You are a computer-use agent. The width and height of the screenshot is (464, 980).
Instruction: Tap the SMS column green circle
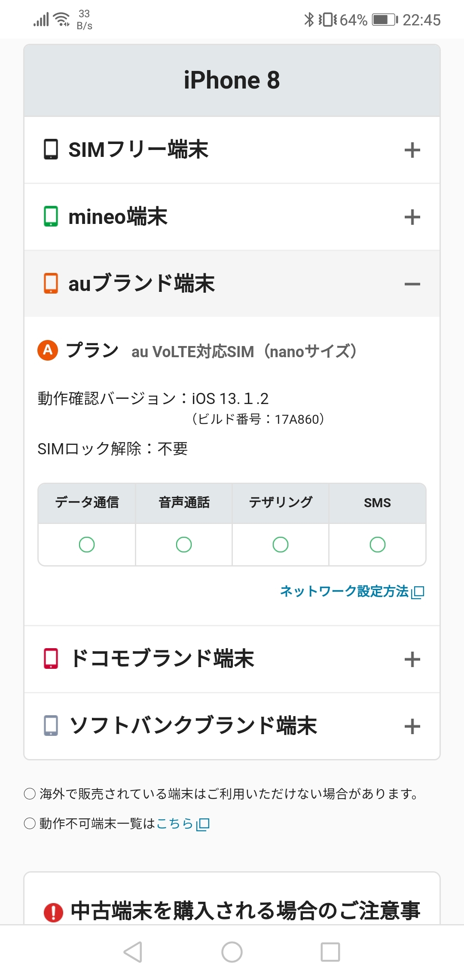(x=377, y=545)
